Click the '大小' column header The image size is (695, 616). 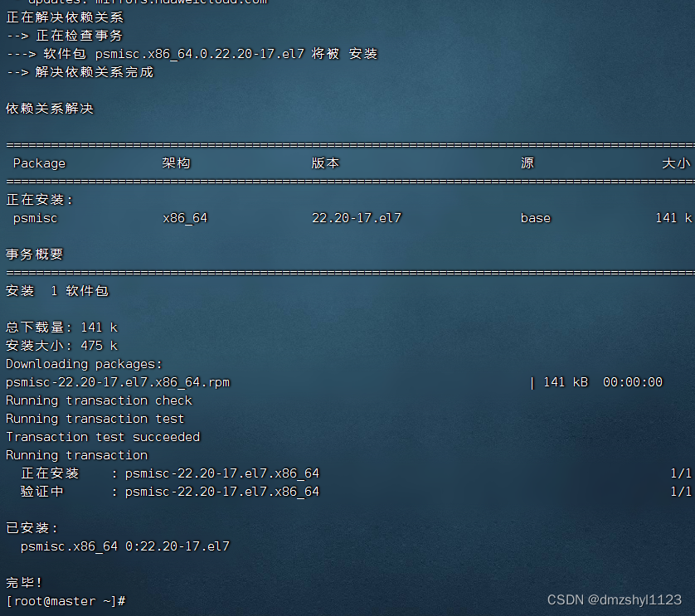(676, 163)
